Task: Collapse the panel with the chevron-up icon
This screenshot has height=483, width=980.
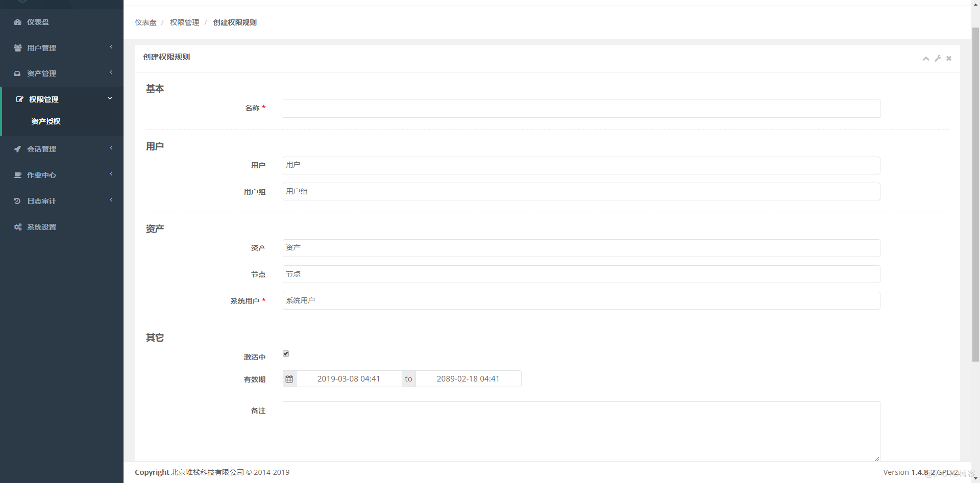Action: click(x=926, y=59)
